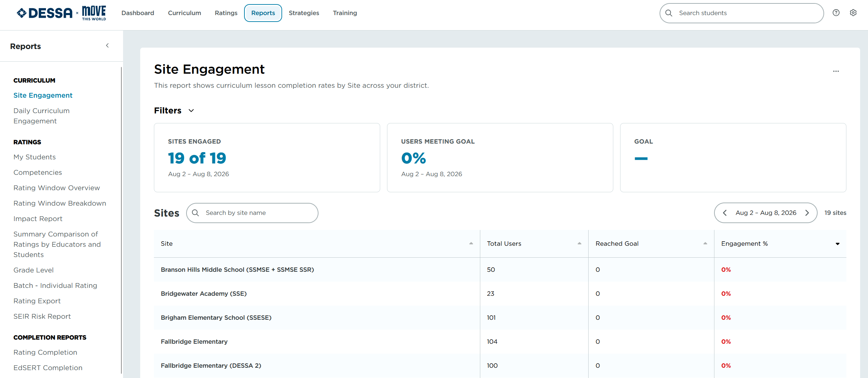
Task: Click Branson Hills Middle School row name
Action: click(x=237, y=270)
